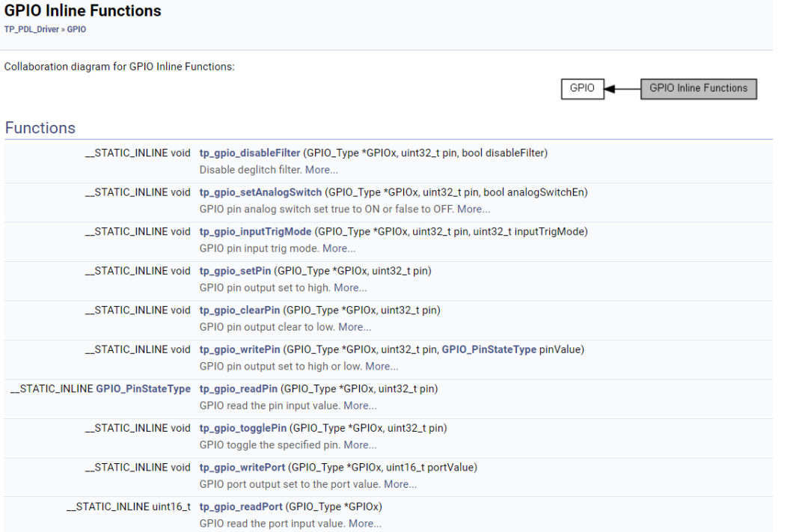Select GPIO Inline Functions diagram node
The height and width of the screenshot is (532, 808).
698,88
